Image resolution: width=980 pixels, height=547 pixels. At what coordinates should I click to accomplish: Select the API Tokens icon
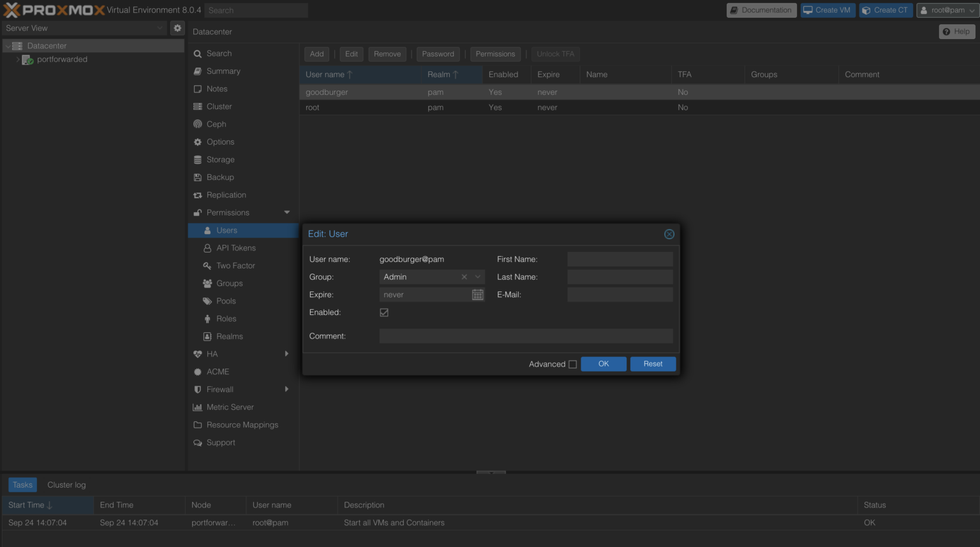207,248
